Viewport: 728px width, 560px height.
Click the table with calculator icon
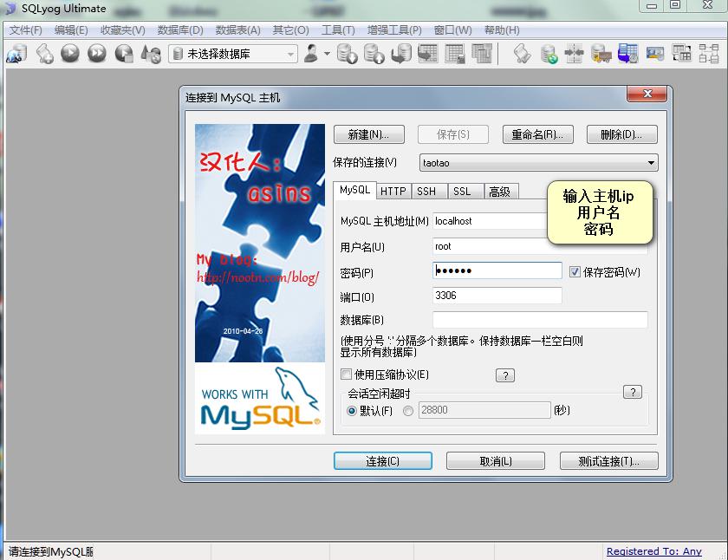[454, 54]
